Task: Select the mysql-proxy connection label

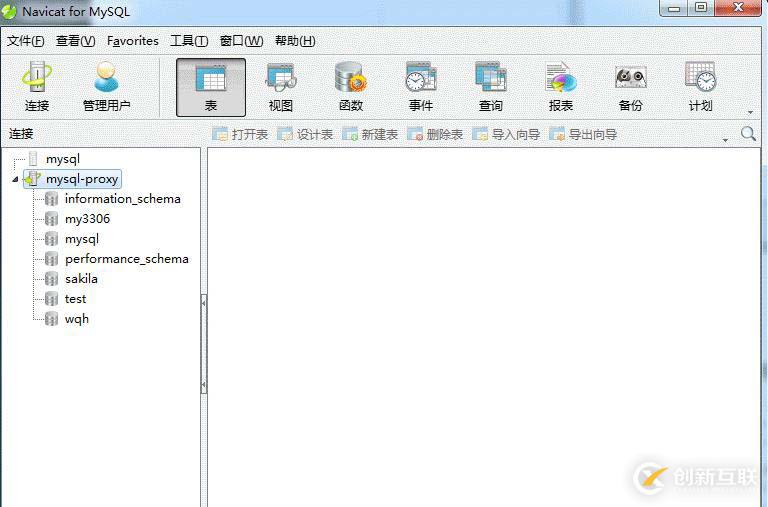Action: (x=82, y=179)
